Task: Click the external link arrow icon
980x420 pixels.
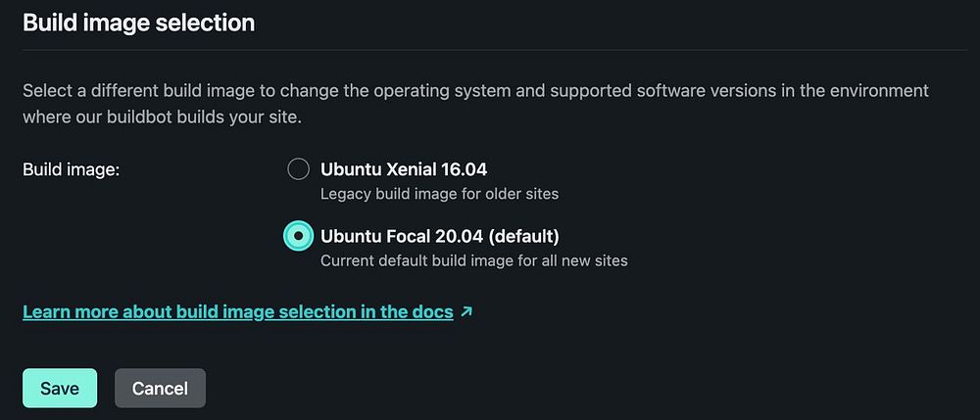Action: pyautogui.click(x=466, y=312)
